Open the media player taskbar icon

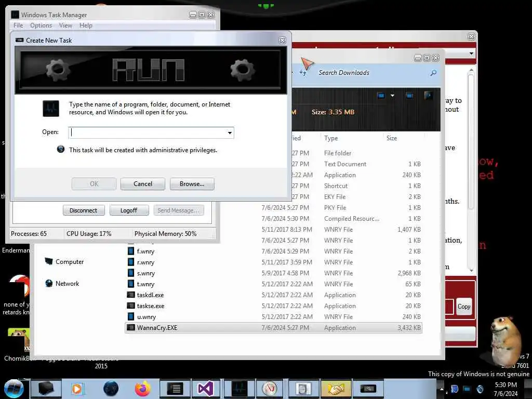click(x=78, y=389)
